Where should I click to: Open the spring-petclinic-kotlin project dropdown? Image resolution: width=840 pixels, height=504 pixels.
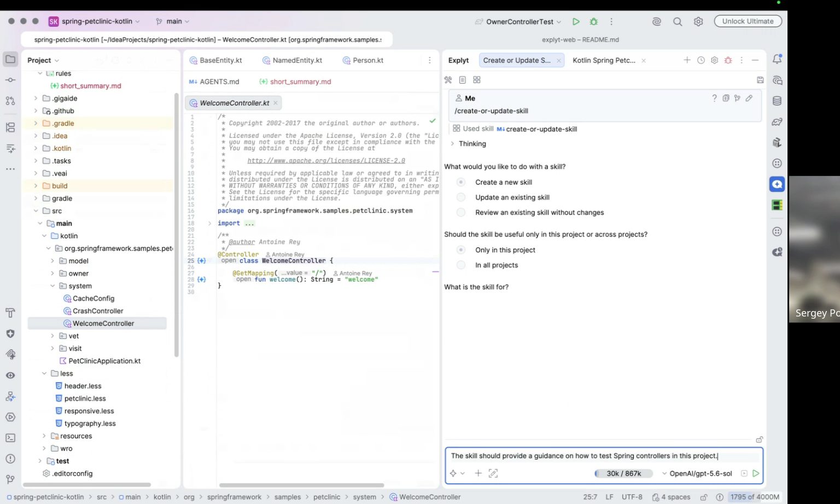[x=95, y=21]
